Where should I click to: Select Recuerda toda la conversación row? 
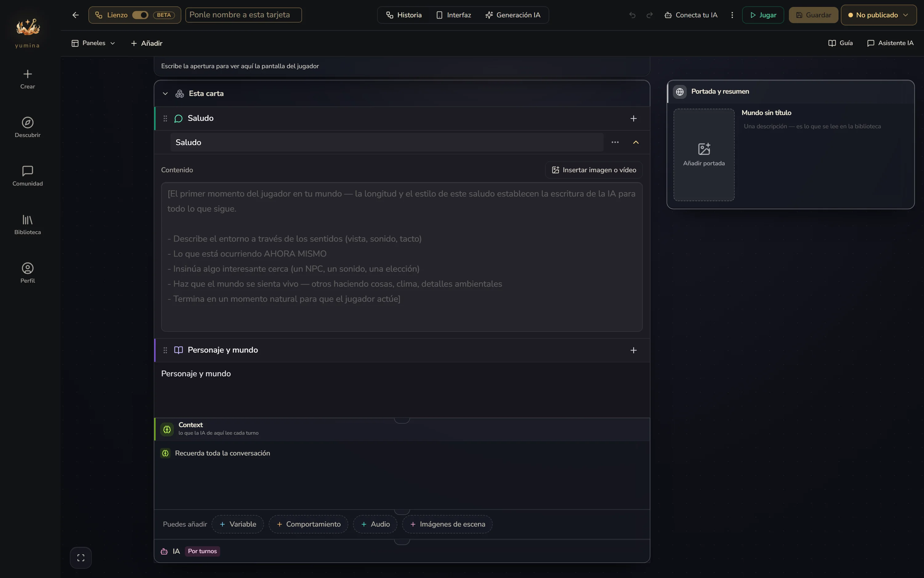(x=402, y=453)
